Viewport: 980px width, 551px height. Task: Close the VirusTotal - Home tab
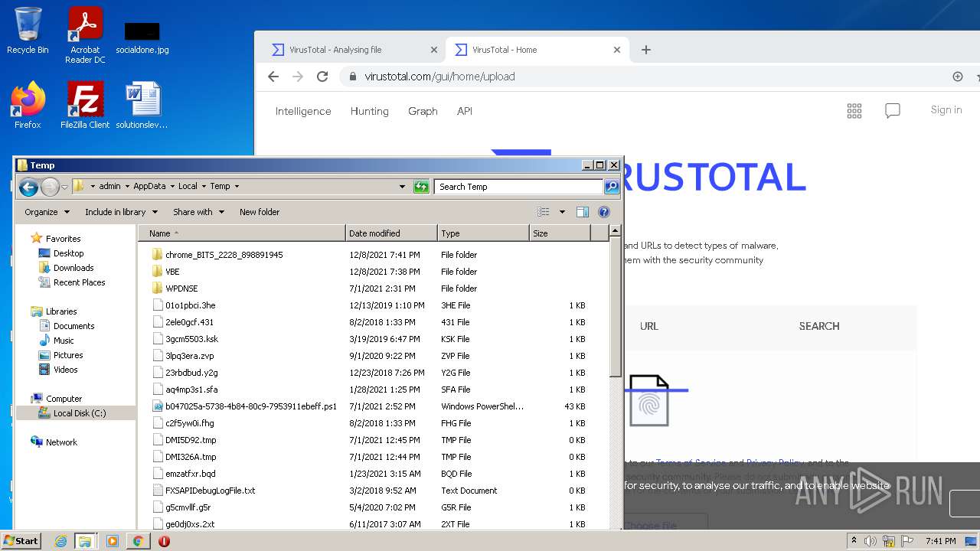pos(617,50)
